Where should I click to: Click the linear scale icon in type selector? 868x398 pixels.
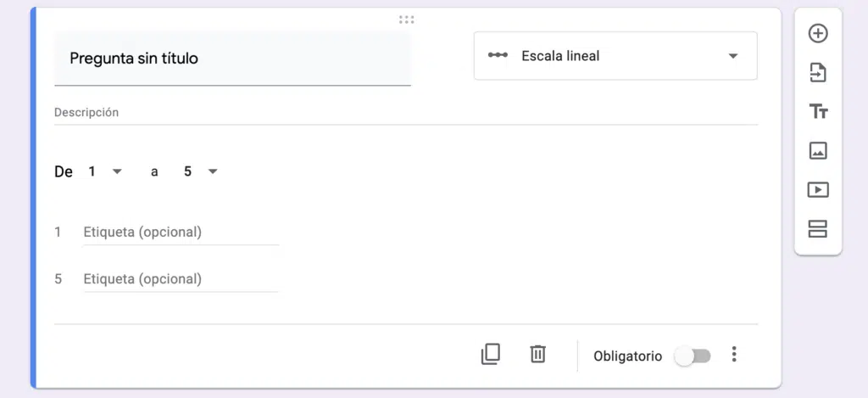click(498, 56)
